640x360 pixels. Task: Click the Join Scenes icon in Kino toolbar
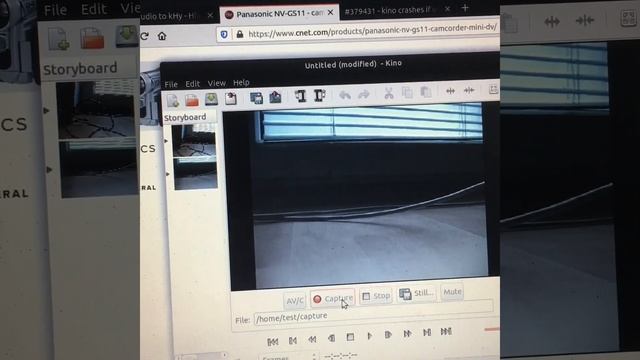tap(469, 90)
